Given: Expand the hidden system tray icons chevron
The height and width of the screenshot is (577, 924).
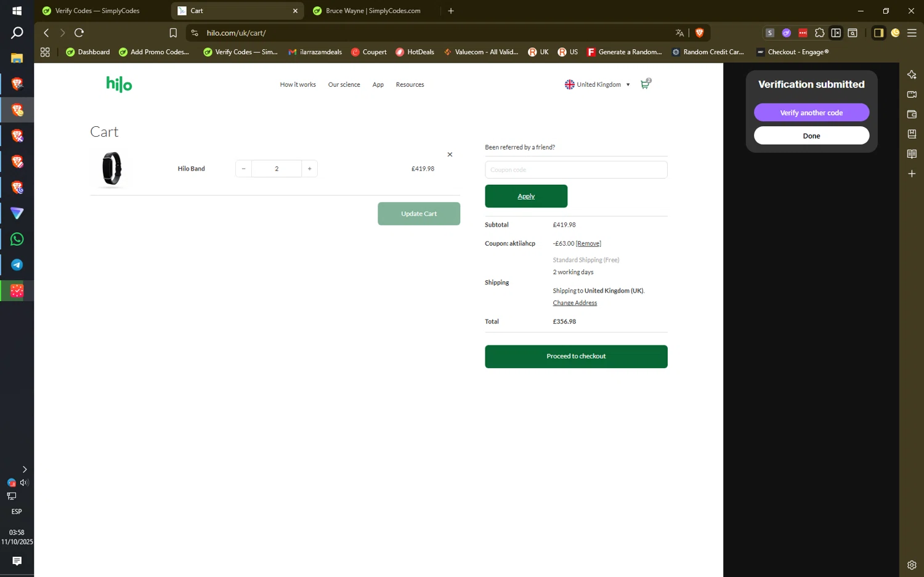Looking at the screenshot, I should click(24, 469).
